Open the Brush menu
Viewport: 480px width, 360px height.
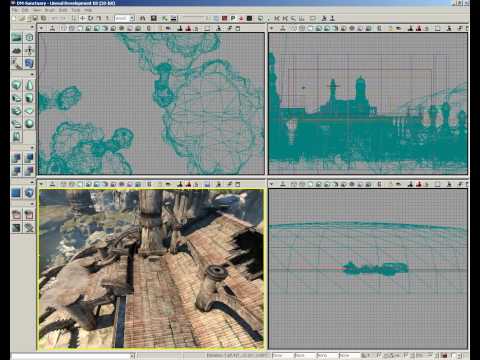(x=50, y=10)
